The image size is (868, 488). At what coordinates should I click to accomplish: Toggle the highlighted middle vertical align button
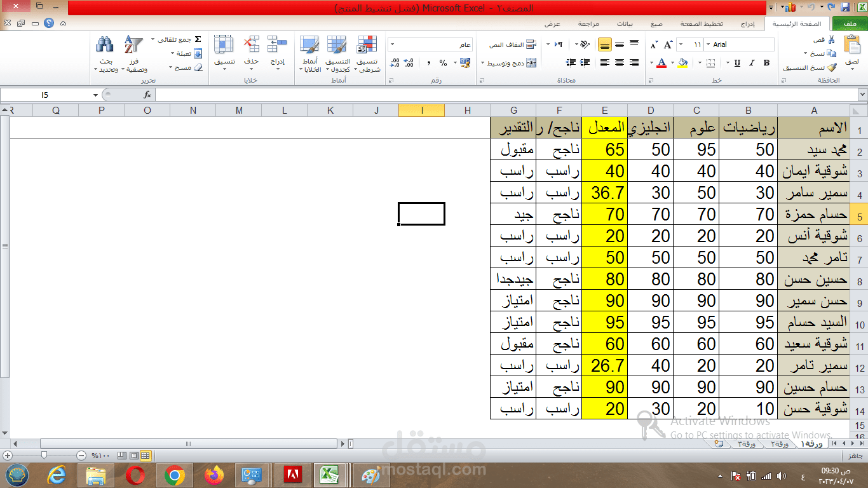click(x=604, y=45)
